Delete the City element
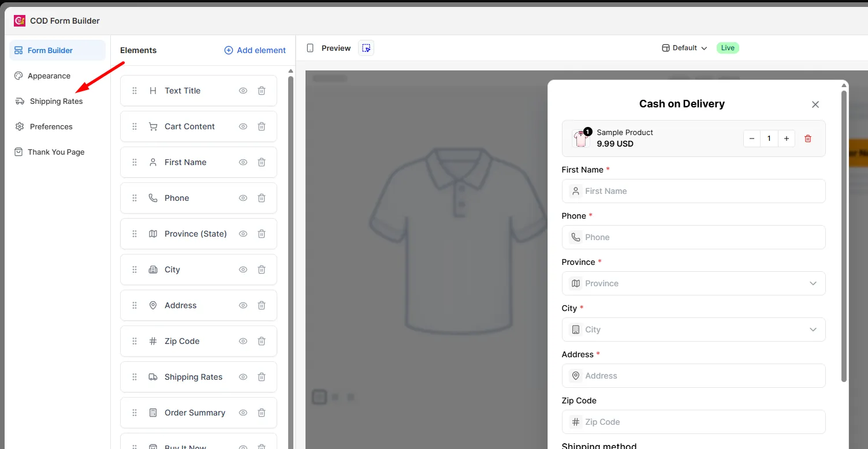The height and width of the screenshot is (449, 868). pos(262,270)
